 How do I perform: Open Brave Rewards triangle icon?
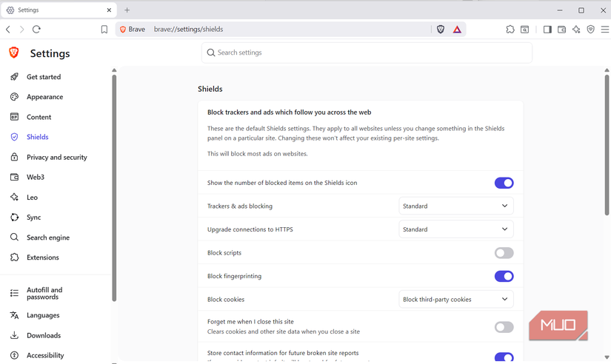click(457, 29)
